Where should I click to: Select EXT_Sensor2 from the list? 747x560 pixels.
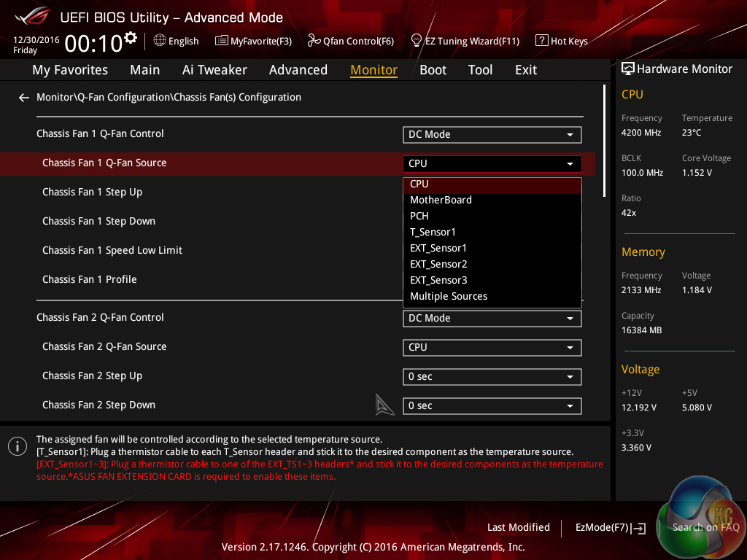492,264
